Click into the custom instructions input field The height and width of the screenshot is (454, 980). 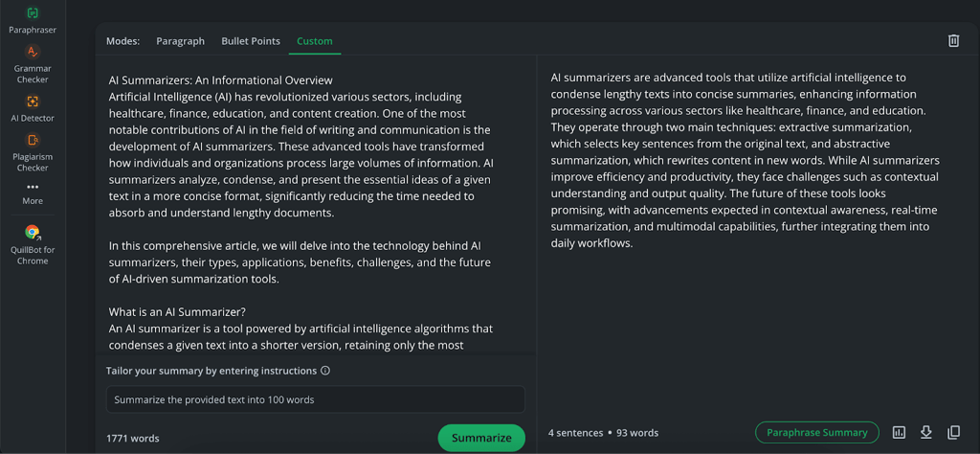point(316,399)
